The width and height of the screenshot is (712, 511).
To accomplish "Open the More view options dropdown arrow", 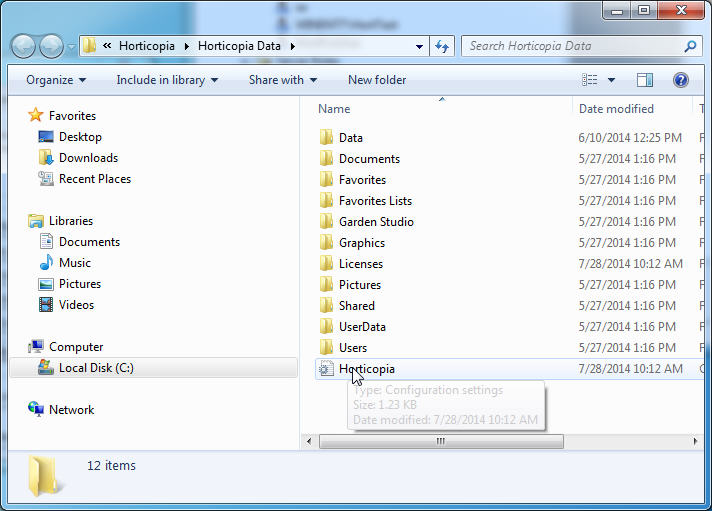I will 611,80.
